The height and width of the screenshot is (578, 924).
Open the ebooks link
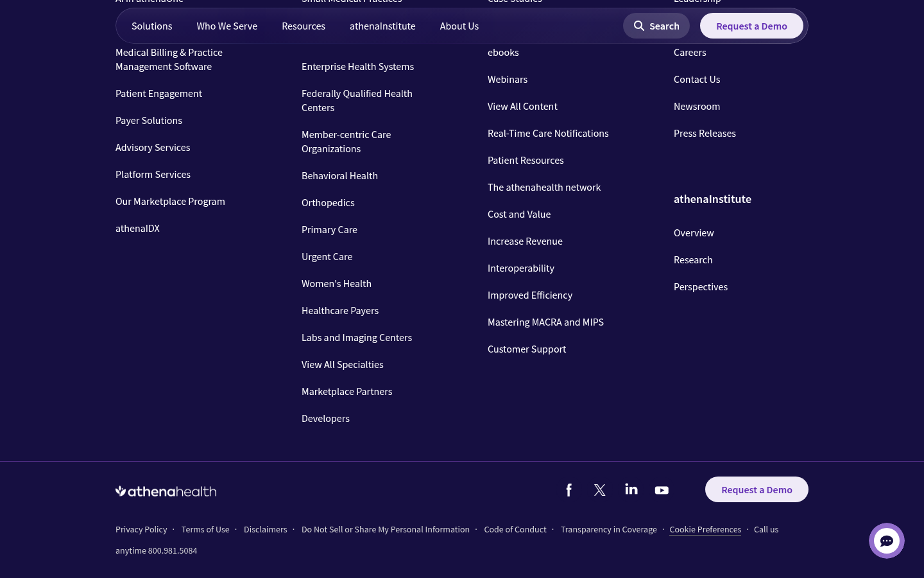coord(503,52)
